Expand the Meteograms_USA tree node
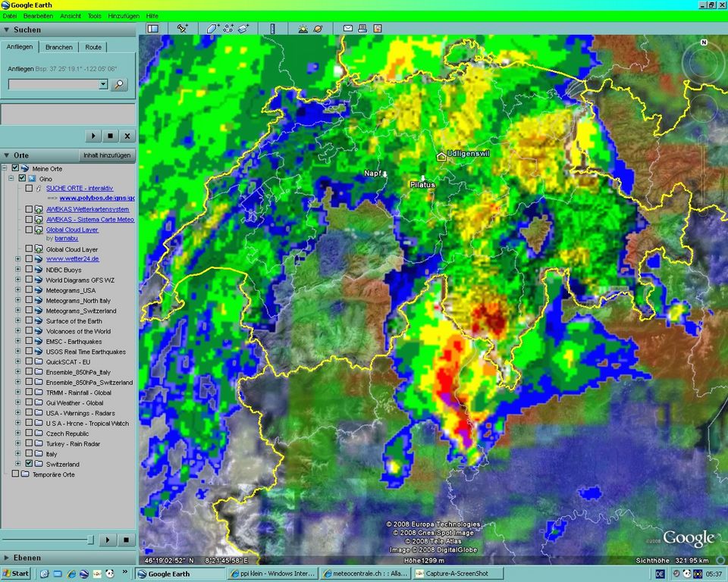This screenshot has width=728, height=582. 18,290
